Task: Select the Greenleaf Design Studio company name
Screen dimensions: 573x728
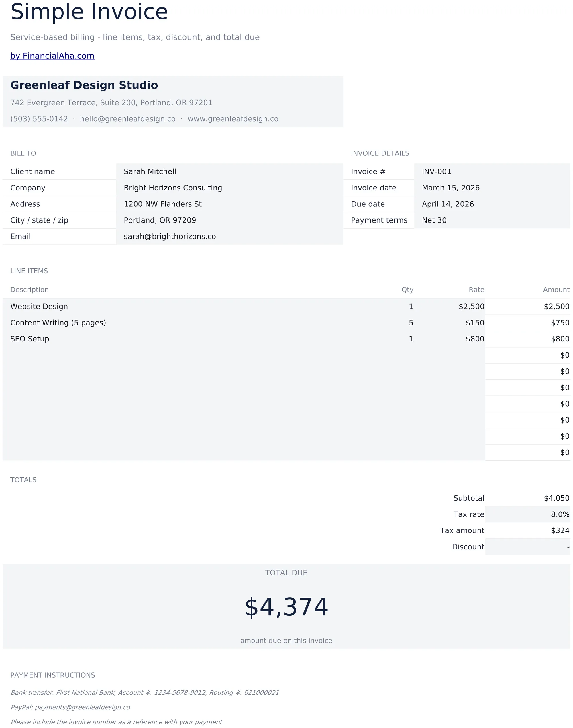Action: pos(84,85)
